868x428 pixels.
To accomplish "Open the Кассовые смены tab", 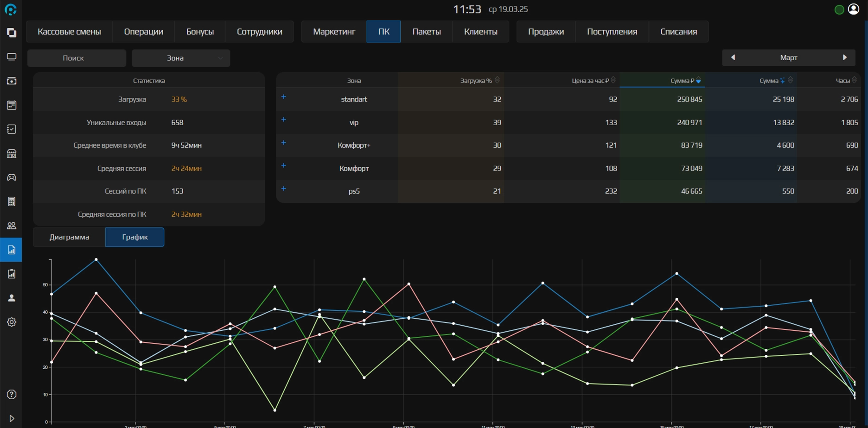I will (x=69, y=31).
